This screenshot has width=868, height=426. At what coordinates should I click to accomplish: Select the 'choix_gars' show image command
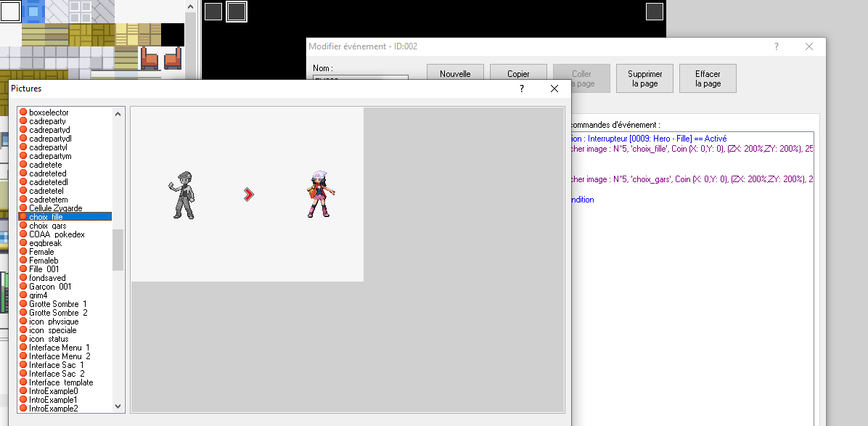692,179
